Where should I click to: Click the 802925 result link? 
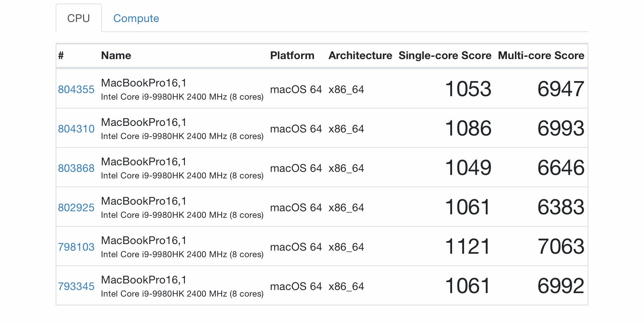[x=76, y=208]
